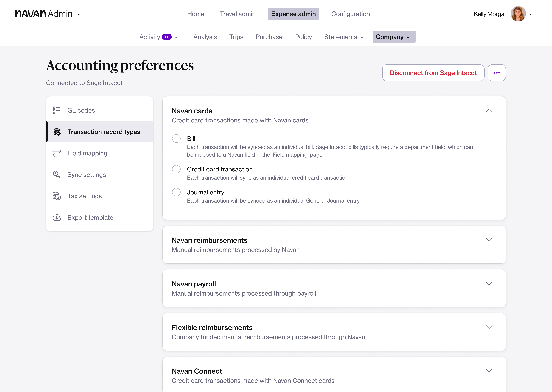Collapse the Navan cards section
Screen dimensions: 552x392
pos(489,110)
